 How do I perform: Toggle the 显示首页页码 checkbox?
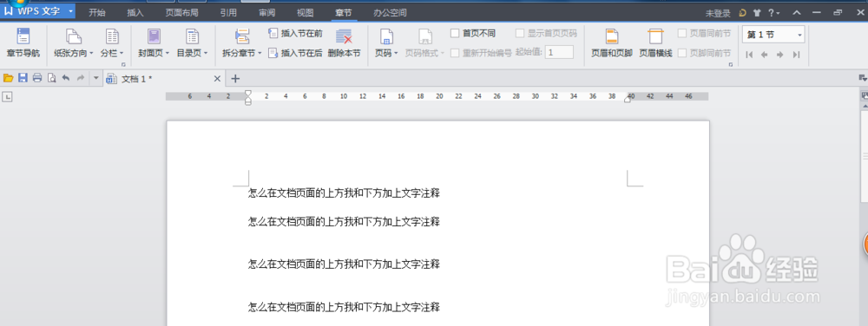coord(520,34)
